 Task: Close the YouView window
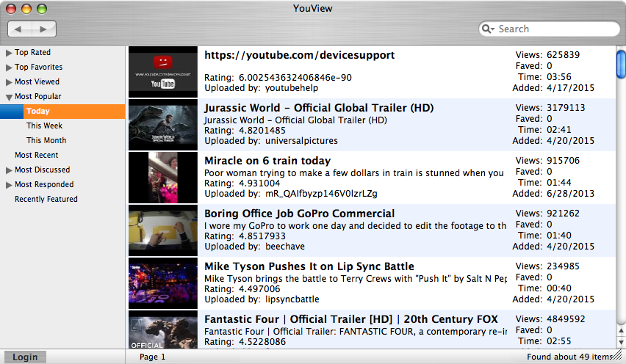11,8
